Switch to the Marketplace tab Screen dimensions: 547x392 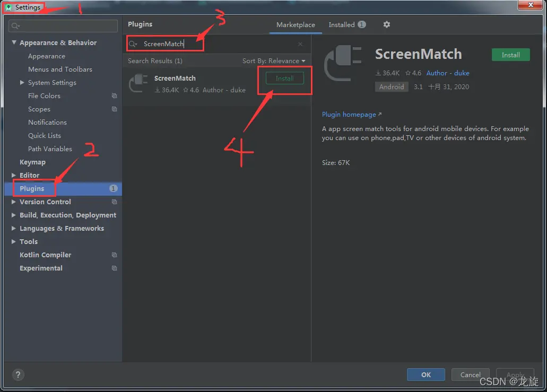pos(296,25)
